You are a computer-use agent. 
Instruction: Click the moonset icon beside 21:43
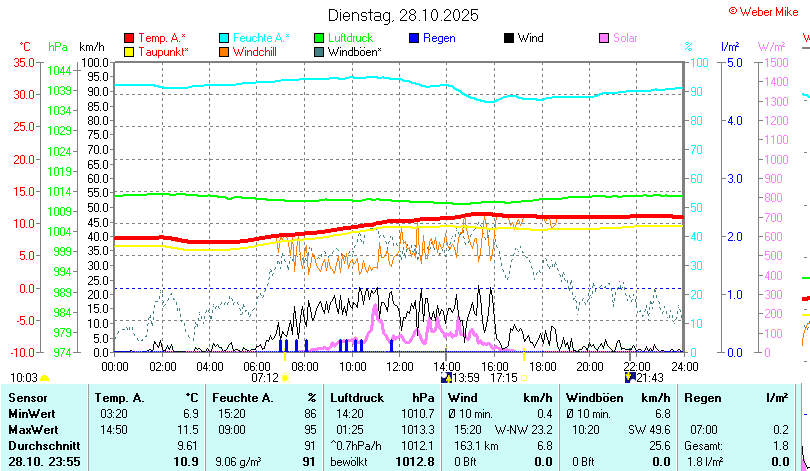point(630,378)
